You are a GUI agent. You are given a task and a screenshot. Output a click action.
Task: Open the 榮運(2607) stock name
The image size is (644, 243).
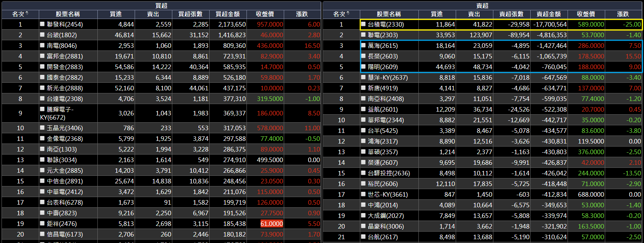click(x=383, y=163)
